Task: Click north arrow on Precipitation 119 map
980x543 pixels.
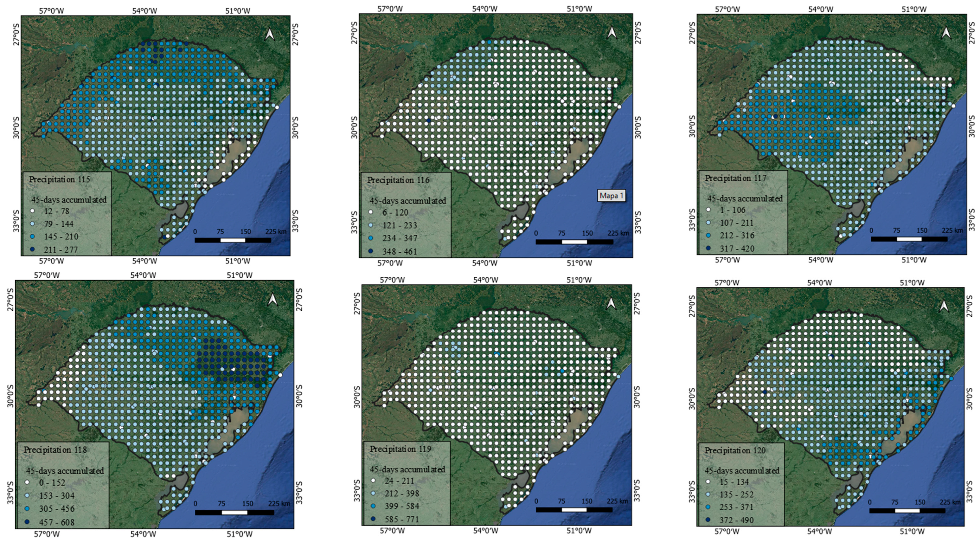Action: [x=611, y=303]
